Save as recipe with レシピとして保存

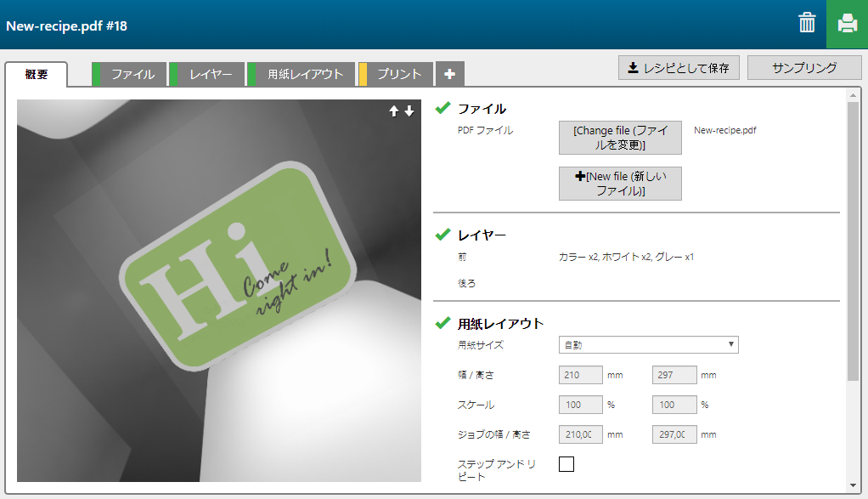pyautogui.click(x=679, y=67)
